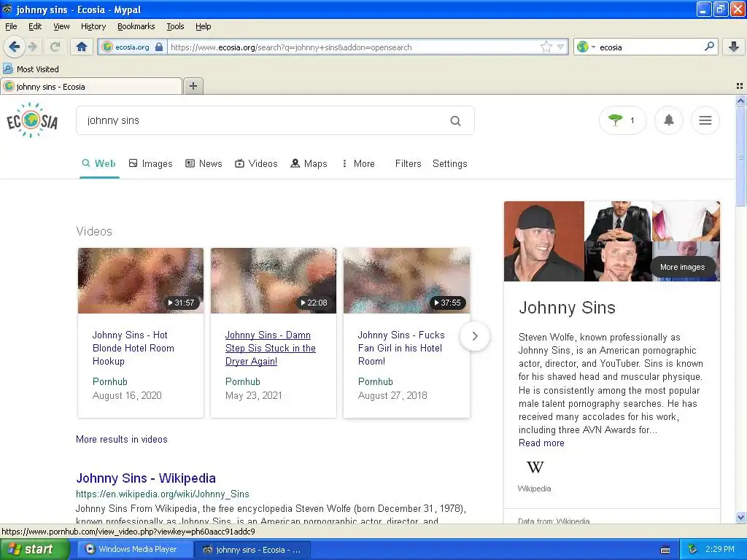Click the address bar URL text
The height and width of the screenshot is (560, 747).
pyautogui.click(x=291, y=47)
